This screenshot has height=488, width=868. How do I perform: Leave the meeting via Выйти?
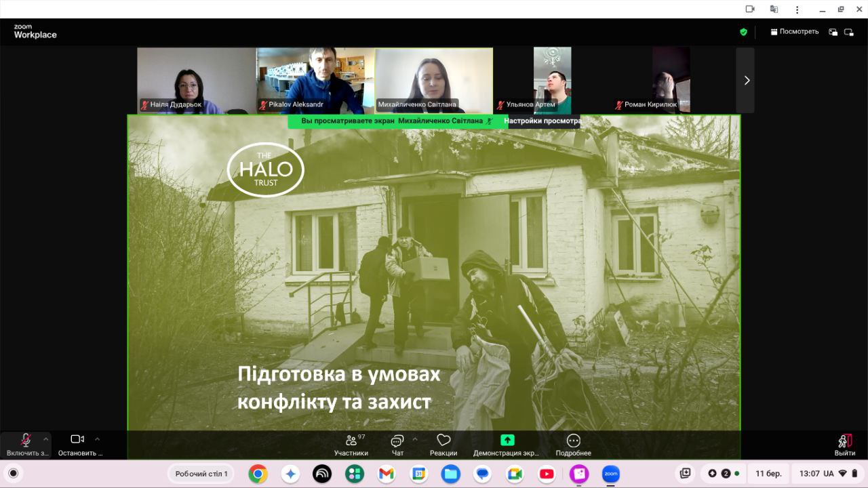pyautogui.click(x=844, y=444)
